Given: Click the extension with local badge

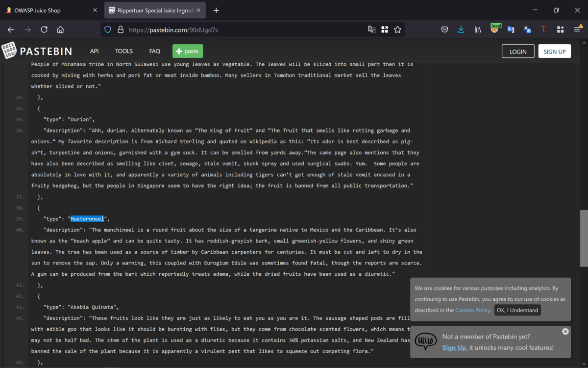Looking at the screenshot, I should (x=495, y=28).
